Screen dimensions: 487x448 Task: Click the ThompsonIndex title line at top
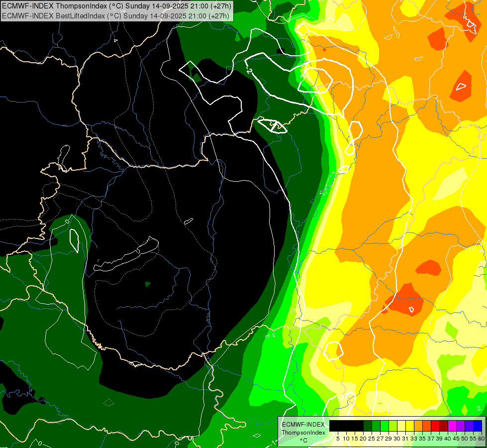[115, 5]
